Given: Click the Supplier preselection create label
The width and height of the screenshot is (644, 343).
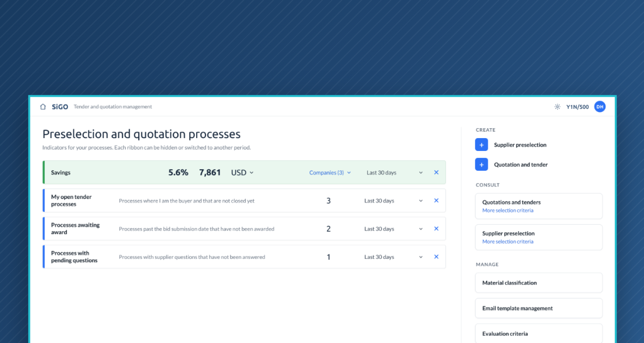Looking at the screenshot, I should pyautogui.click(x=520, y=145).
